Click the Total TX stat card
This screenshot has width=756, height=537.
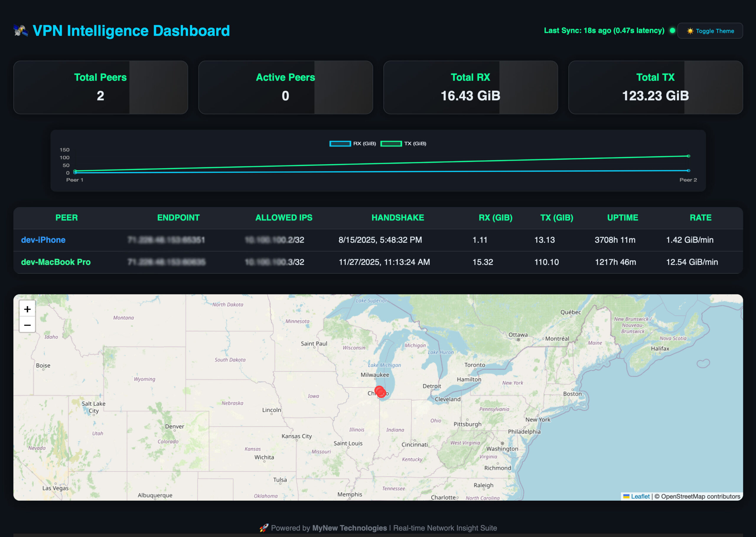tap(655, 87)
